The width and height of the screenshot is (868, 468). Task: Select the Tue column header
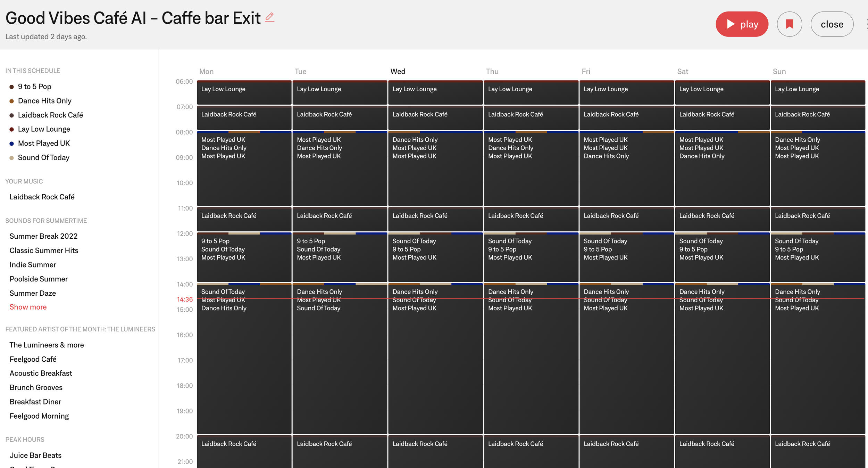coord(300,71)
